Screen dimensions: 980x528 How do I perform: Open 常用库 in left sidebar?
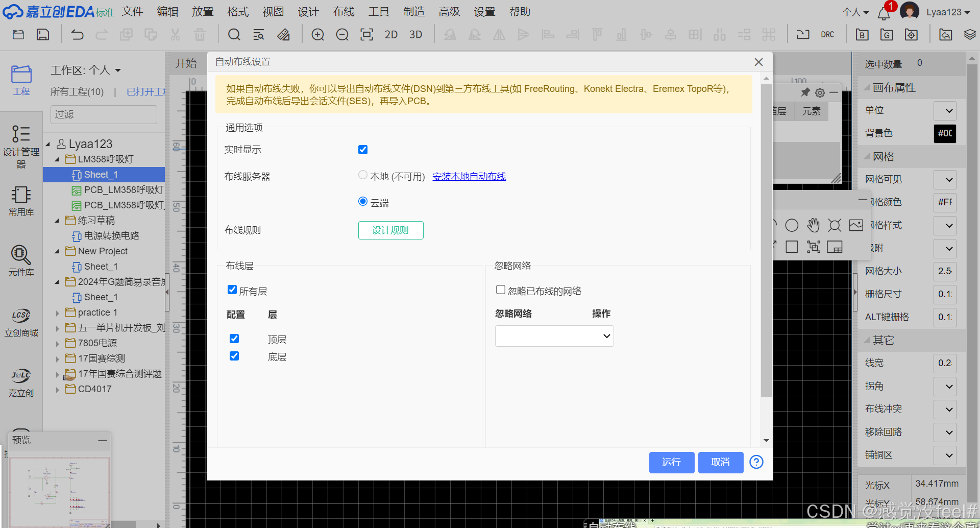(21, 201)
